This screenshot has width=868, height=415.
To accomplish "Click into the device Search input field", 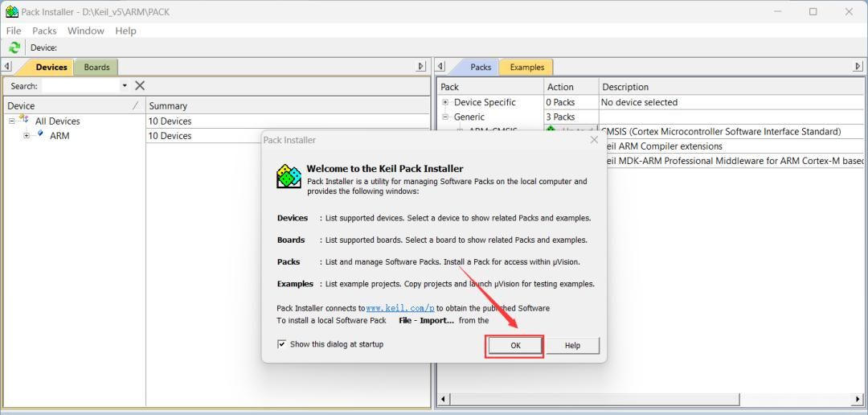I will click(x=80, y=85).
